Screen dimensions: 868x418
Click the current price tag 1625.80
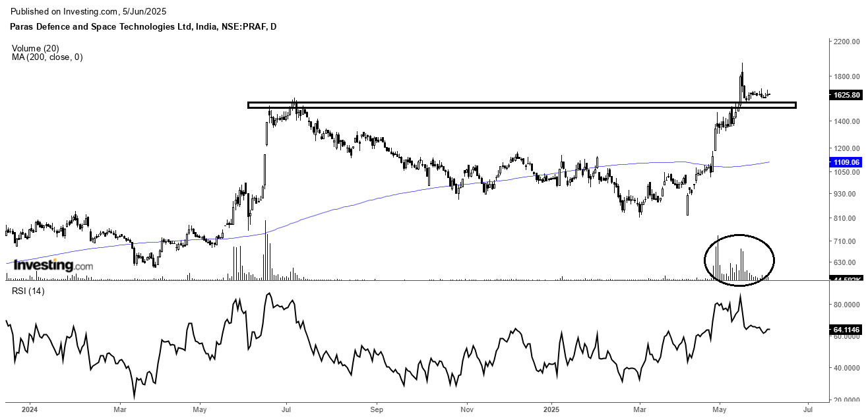click(846, 95)
